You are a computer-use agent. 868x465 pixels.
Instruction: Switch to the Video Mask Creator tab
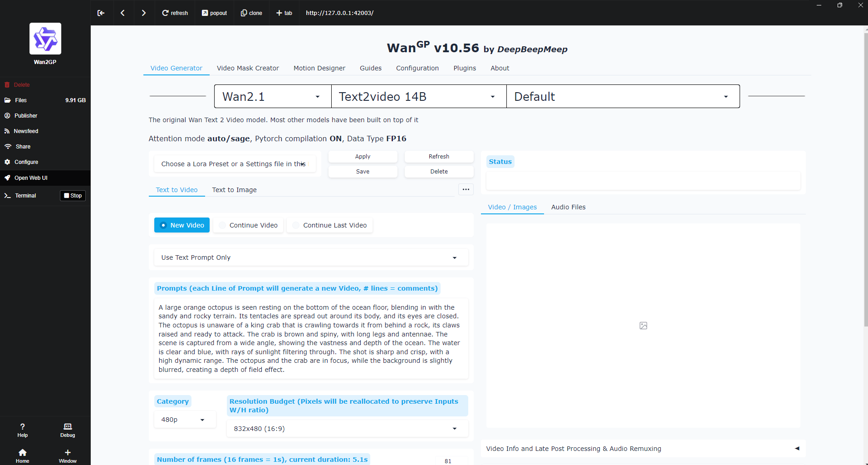[248, 68]
